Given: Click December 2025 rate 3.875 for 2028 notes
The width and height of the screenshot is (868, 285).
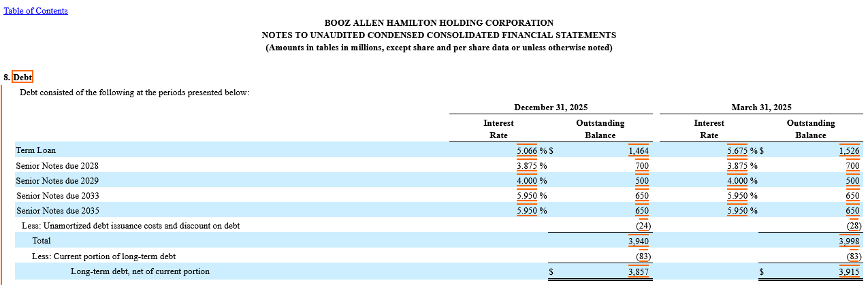Looking at the screenshot, I should click(527, 165).
